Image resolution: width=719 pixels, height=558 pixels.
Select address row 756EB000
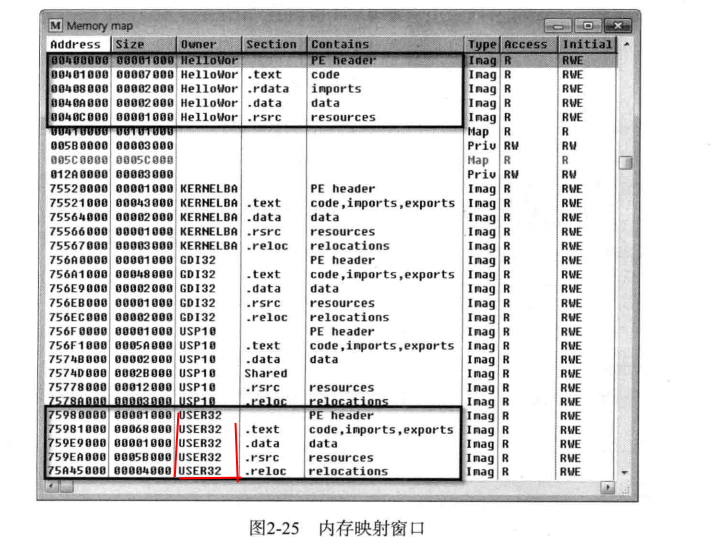[x=331, y=303]
